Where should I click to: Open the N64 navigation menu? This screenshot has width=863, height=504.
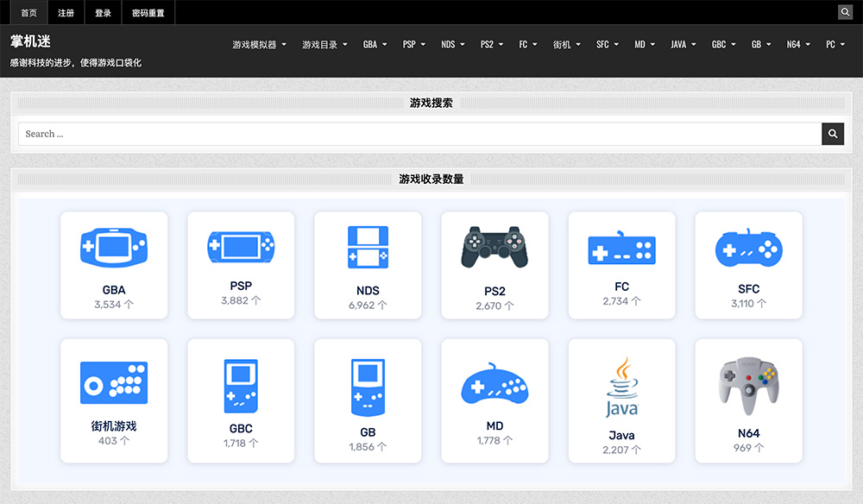[x=798, y=45]
